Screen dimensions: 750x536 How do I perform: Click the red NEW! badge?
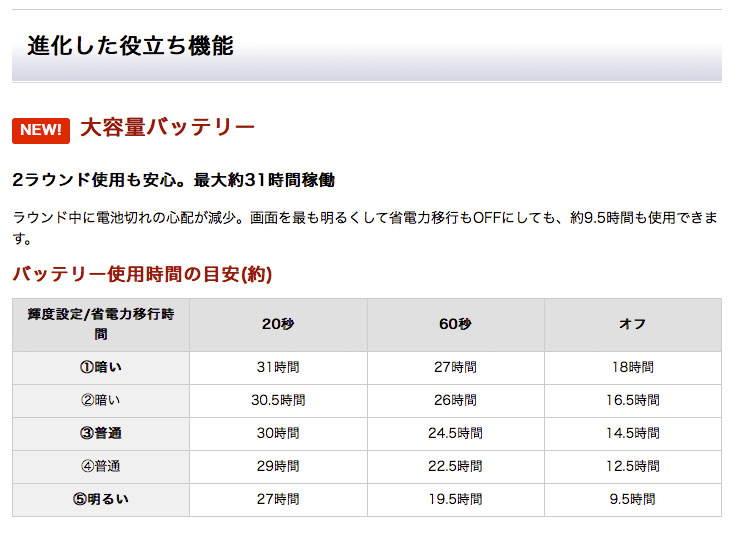41,130
